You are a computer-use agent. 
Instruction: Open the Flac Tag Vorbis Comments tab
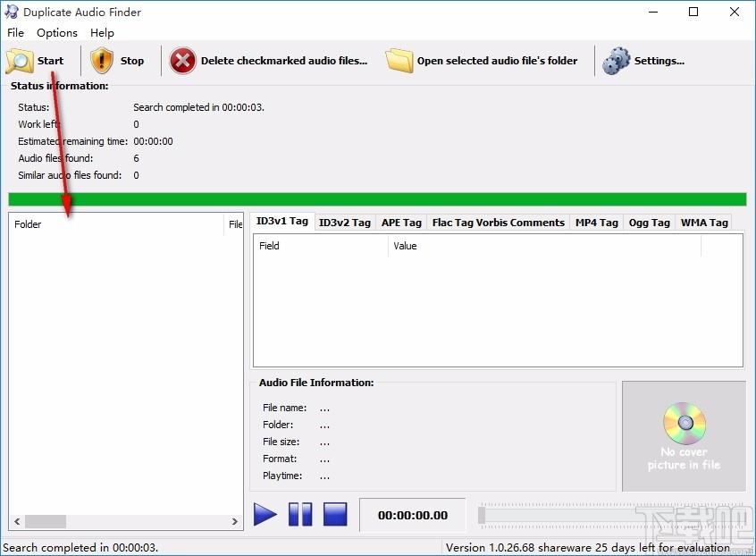click(x=498, y=223)
